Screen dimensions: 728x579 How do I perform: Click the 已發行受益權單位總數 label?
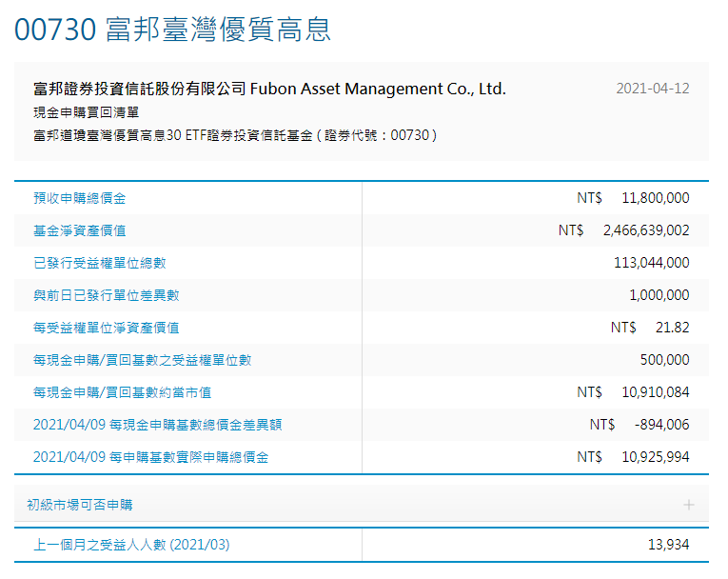(99, 263)
